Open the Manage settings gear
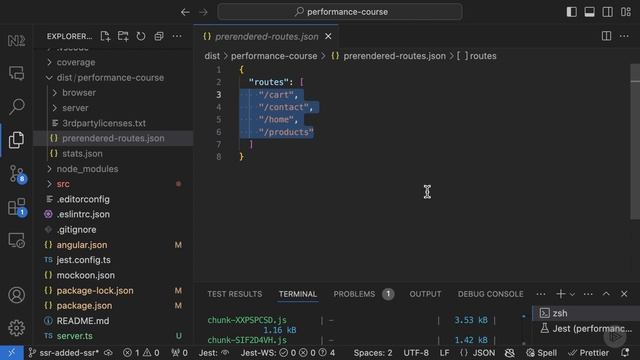640x360 pixels. 17,328
